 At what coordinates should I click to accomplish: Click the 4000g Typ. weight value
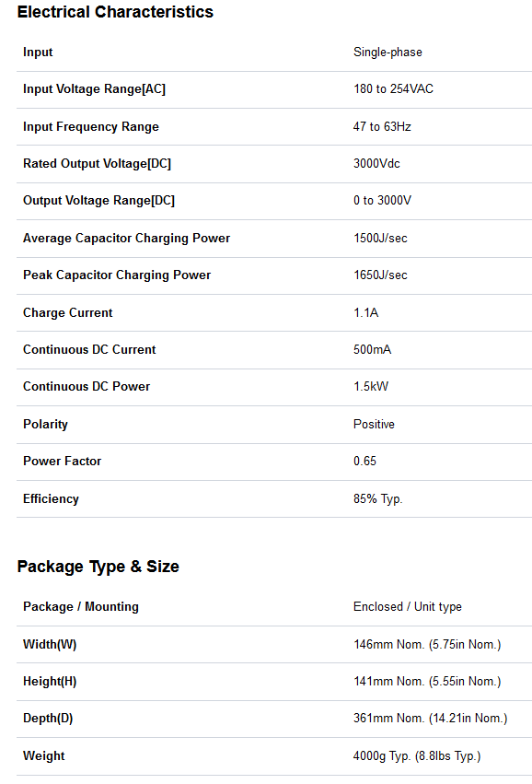coord(384,756)
